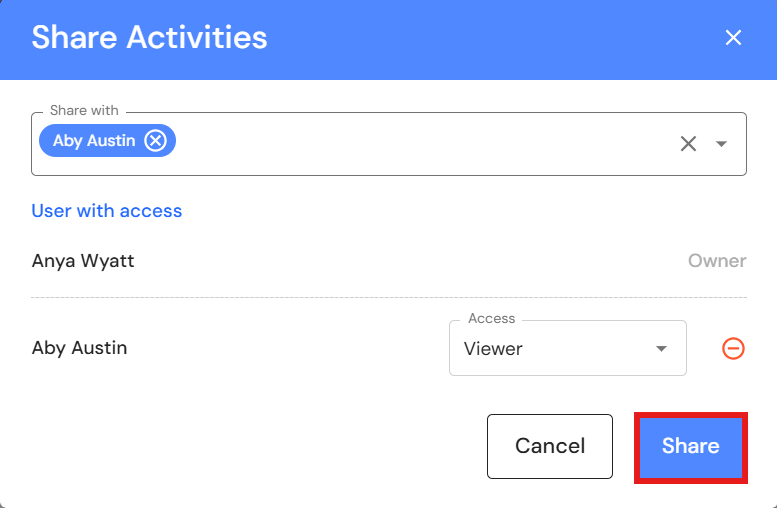Clear all recipients in the Share with field
The width and height of the screenshot is (777, 508).
[x=688, y=144]
